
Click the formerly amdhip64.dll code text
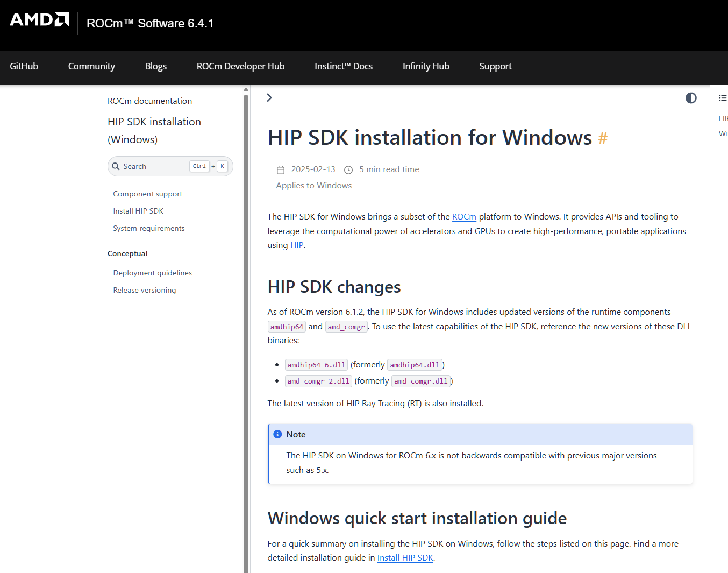click(415, 365)
